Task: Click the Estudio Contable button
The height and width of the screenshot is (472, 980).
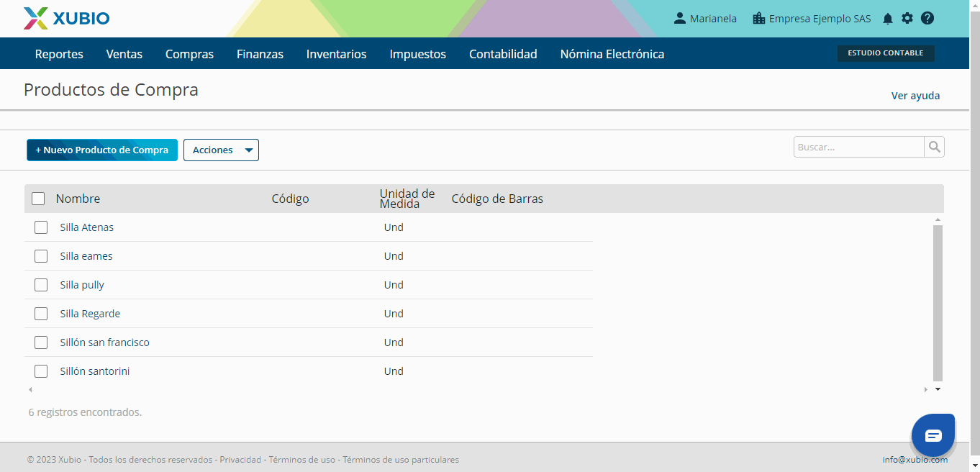Action: pos(886,53)
